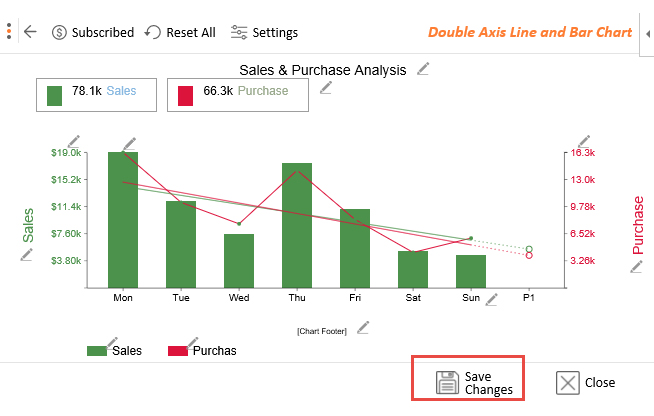Click the Sales & Purchase Analysis title
Image resolution: width=654 pixels, height=416 pixels.
(322, 70)
